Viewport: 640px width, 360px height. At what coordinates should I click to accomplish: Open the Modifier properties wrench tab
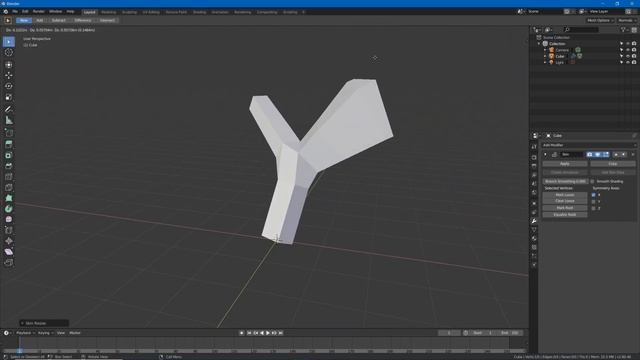534,221
